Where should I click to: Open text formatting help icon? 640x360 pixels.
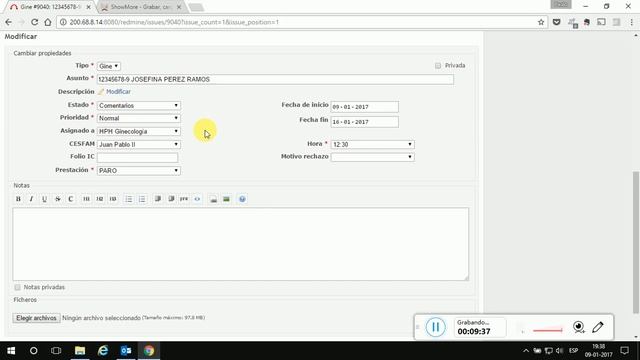(242, 199)
